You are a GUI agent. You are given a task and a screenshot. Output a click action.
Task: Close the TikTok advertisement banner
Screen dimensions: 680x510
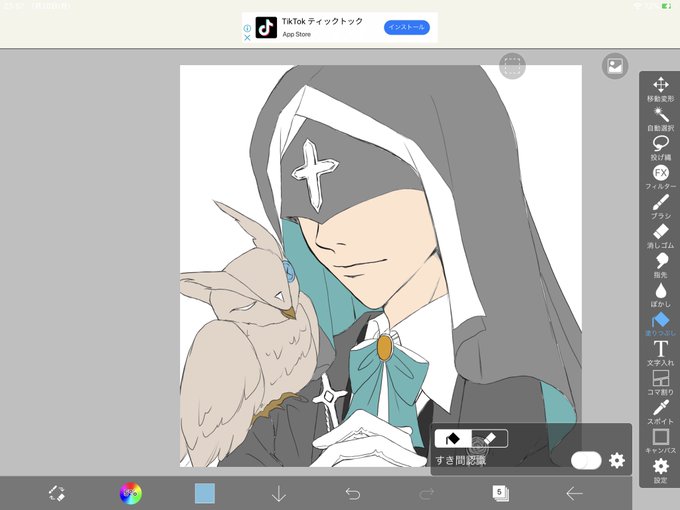[x=247, y=38]
